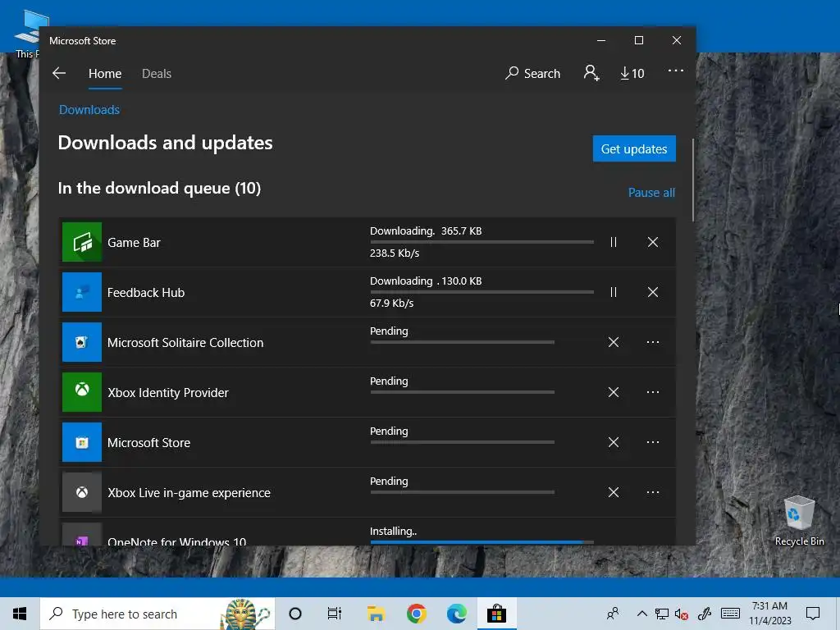Click the Microsoft Solitaire Collection name
This screenshot has height=630, width=840.
click(185, 343)
